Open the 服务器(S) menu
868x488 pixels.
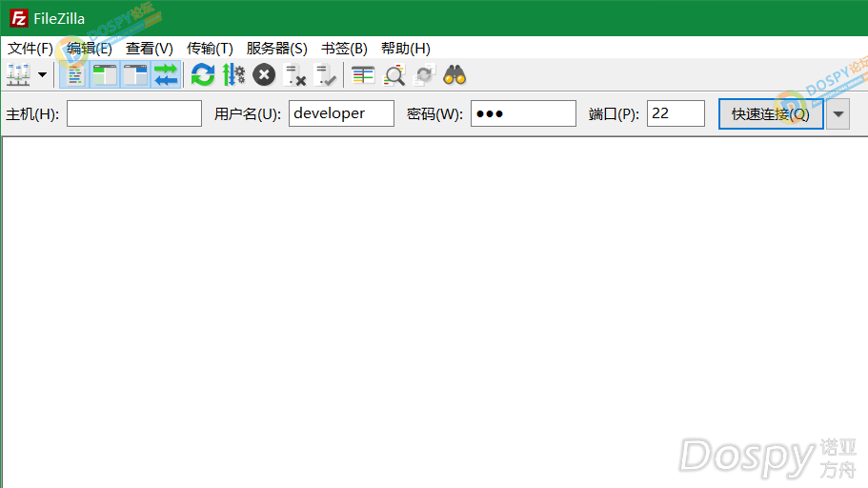[276, 49]
